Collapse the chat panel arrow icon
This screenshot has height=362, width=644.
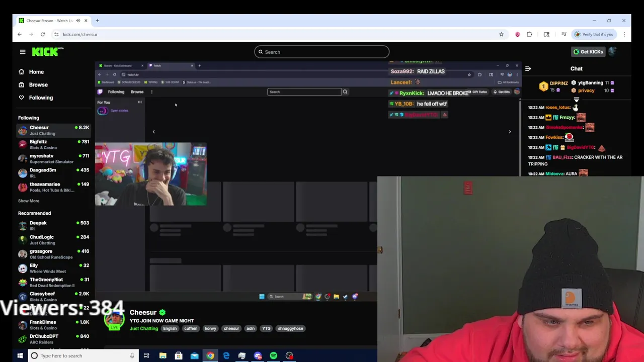coord(528,69)
